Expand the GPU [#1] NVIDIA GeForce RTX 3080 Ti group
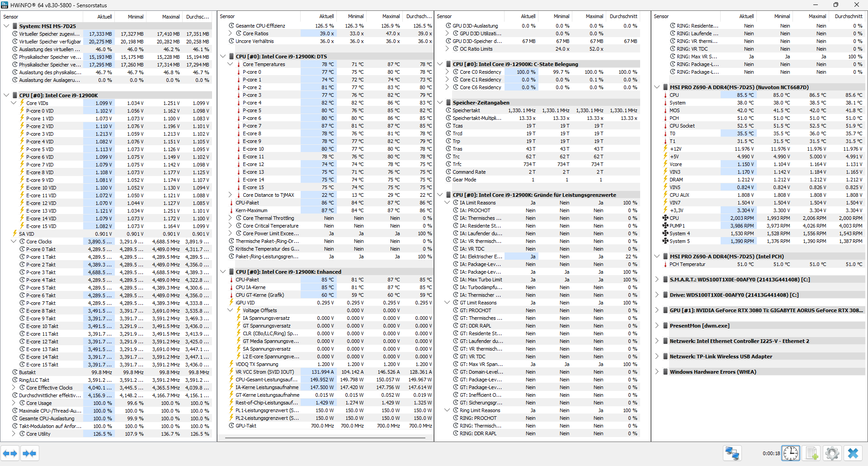Screen dimensions: 868x466 tap(657, 310)
